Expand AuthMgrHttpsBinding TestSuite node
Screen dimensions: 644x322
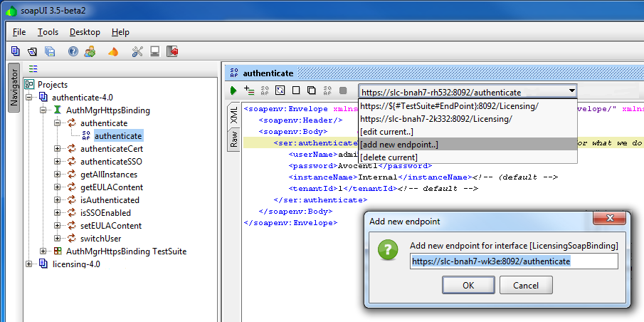43,251
